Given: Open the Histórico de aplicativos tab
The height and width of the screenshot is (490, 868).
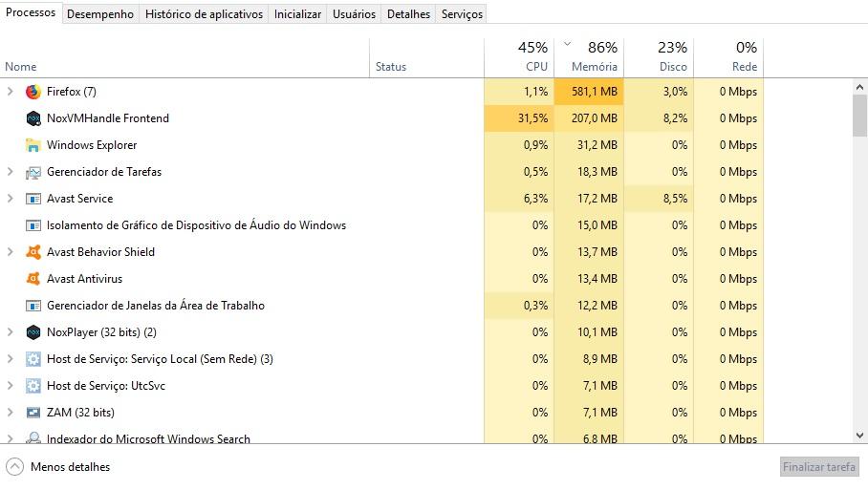Looking at the screenshot, I should click(x=204, y=14).
